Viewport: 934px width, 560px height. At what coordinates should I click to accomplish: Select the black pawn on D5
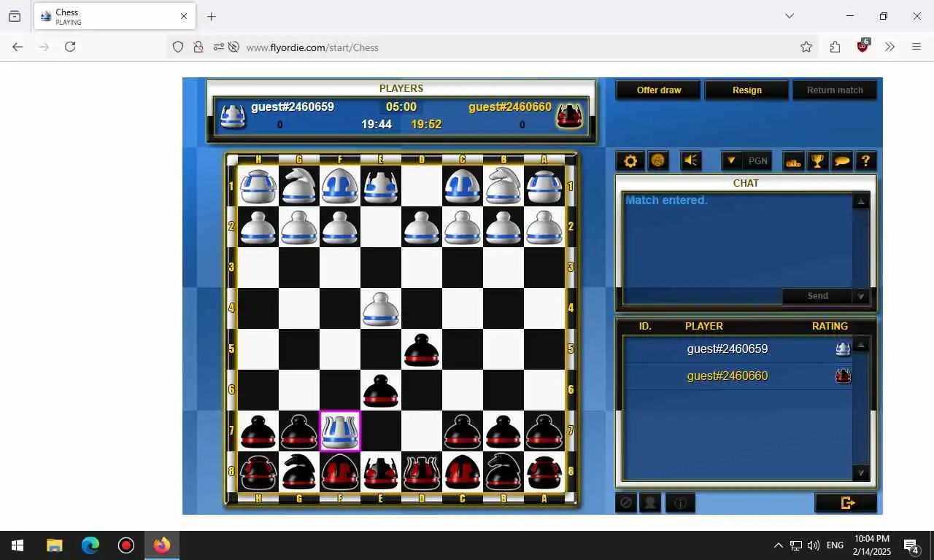pos(422,349)
